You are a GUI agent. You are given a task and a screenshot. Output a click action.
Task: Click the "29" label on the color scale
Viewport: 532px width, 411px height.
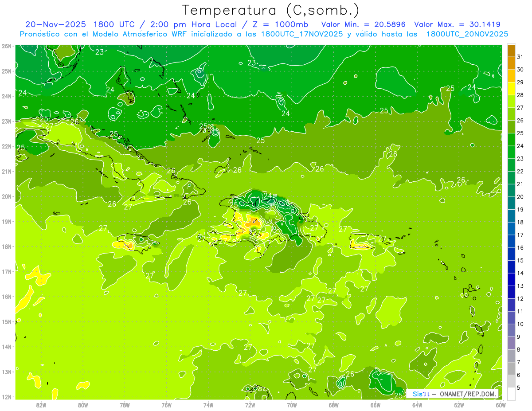tap(520, 82)
